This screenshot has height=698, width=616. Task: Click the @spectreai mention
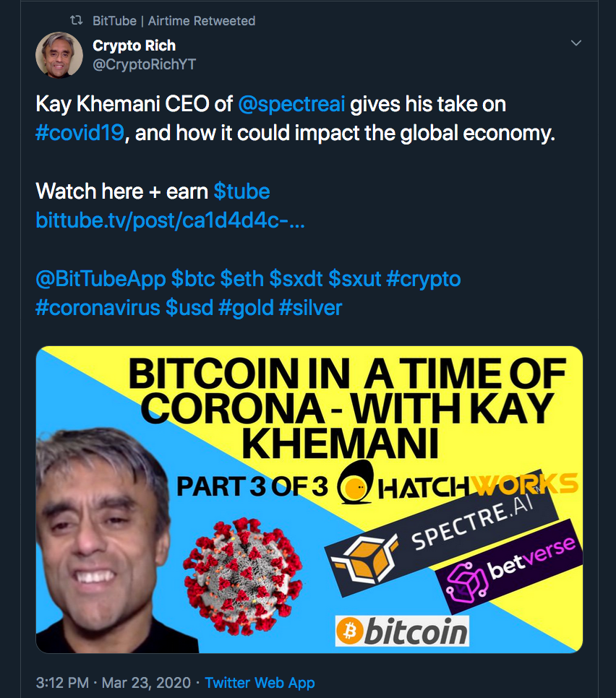tap(291, 105)
